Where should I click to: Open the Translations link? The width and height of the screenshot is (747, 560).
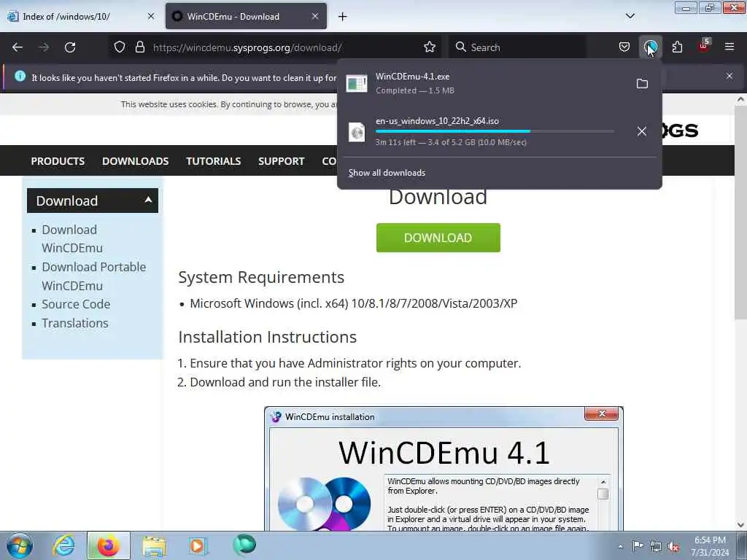coord(75,323)
